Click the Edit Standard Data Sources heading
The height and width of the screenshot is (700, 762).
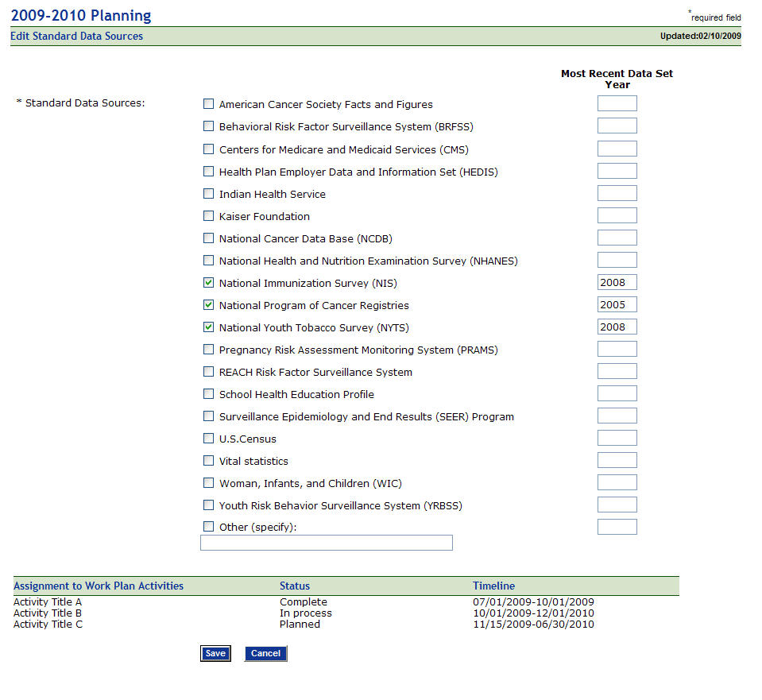tap(77, 36)
